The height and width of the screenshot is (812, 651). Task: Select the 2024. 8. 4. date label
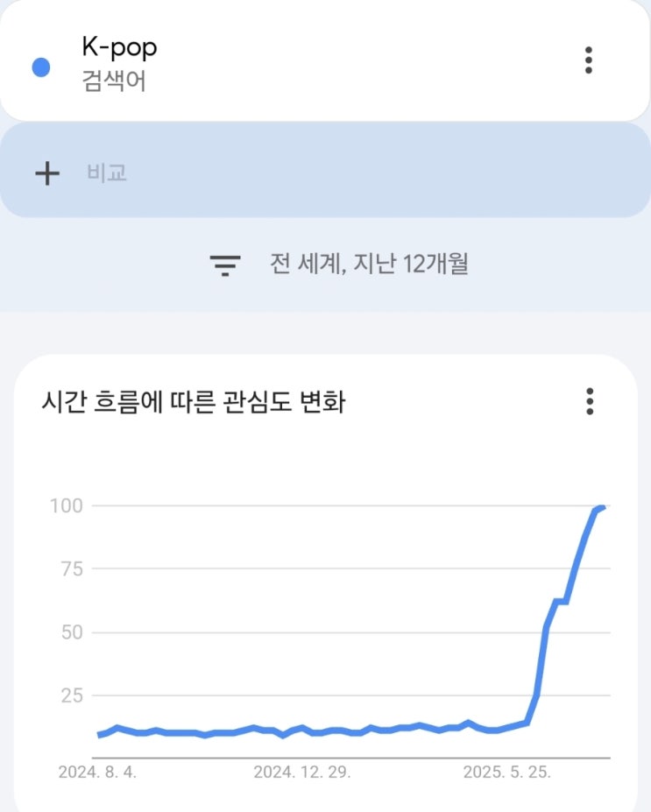98,773
